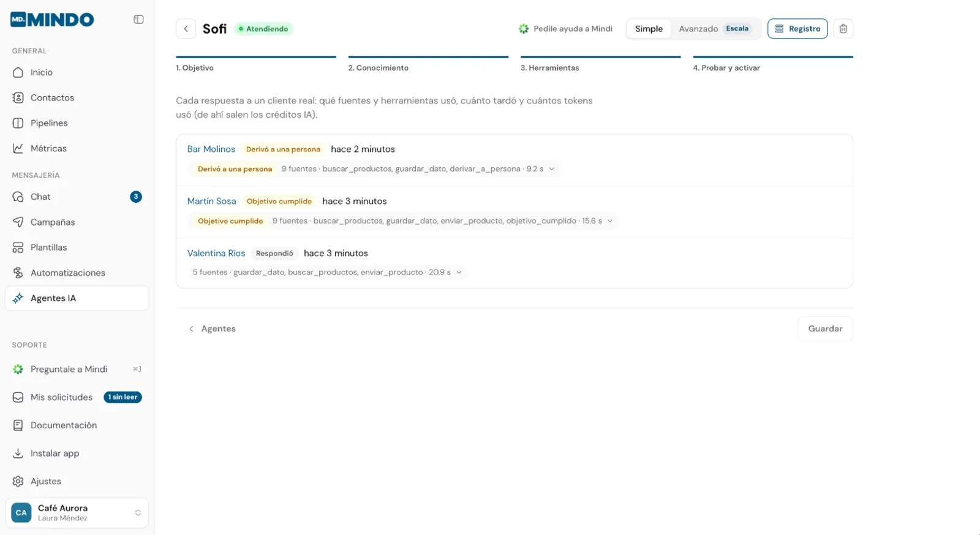The image size is (980, 535).
Task: Switch to Simple mode
Action: [649, 29]
